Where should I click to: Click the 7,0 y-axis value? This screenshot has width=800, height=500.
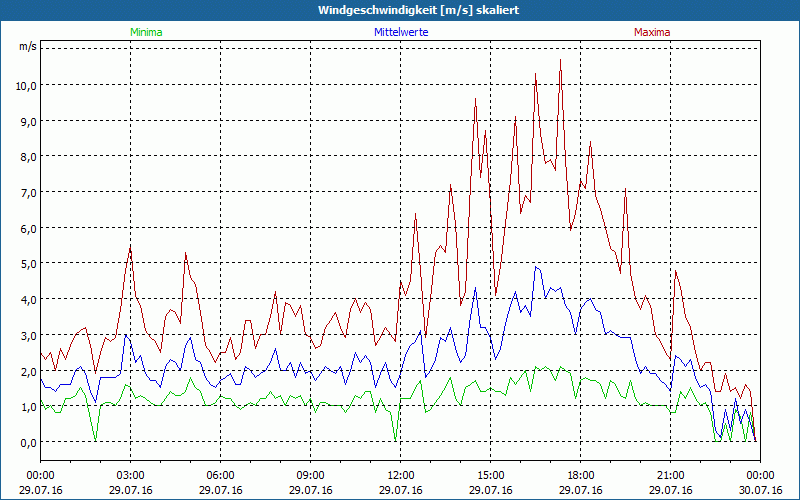coord(28,193)
